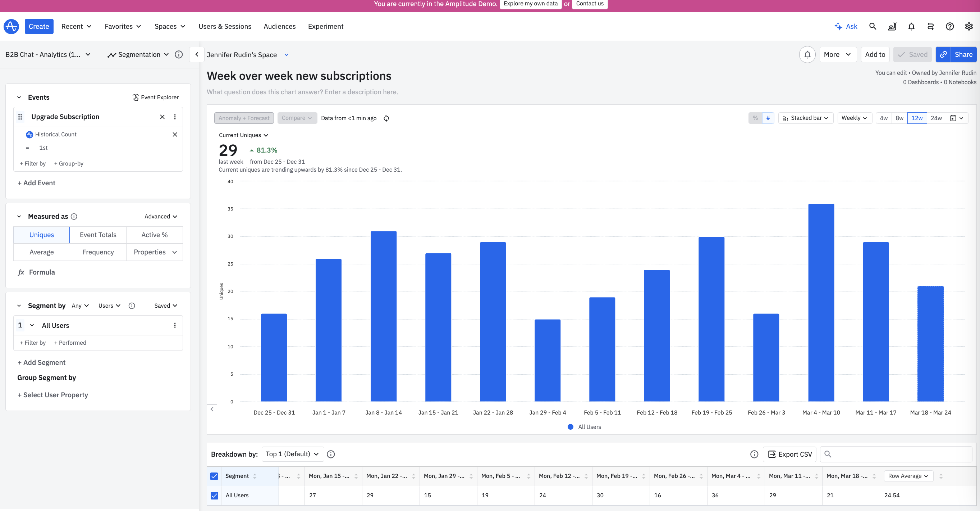Viewport: 980px width, 511px height.
Task: Click the + Add Event link
Action: coord(37,183)
